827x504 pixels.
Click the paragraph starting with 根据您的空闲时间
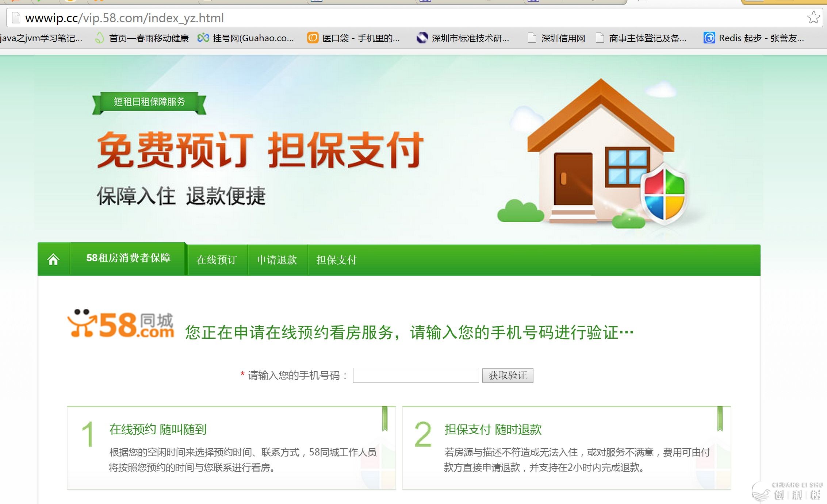click(243, 460)
